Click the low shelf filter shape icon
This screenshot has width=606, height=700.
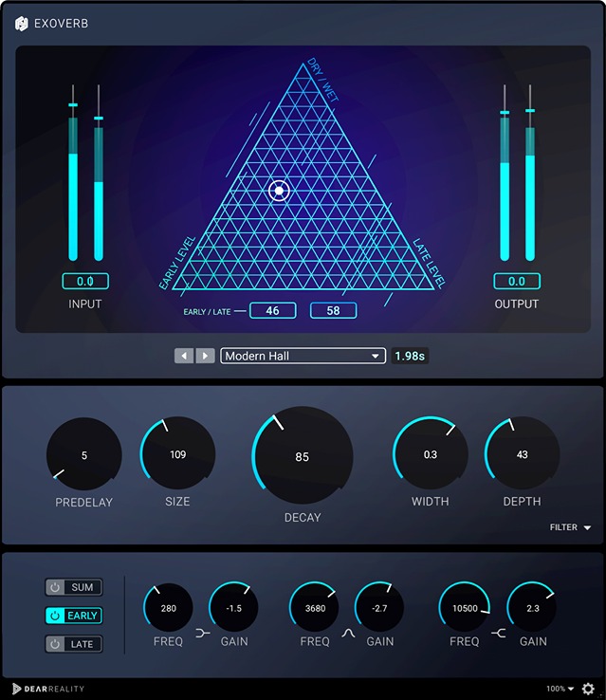point(203,633)
